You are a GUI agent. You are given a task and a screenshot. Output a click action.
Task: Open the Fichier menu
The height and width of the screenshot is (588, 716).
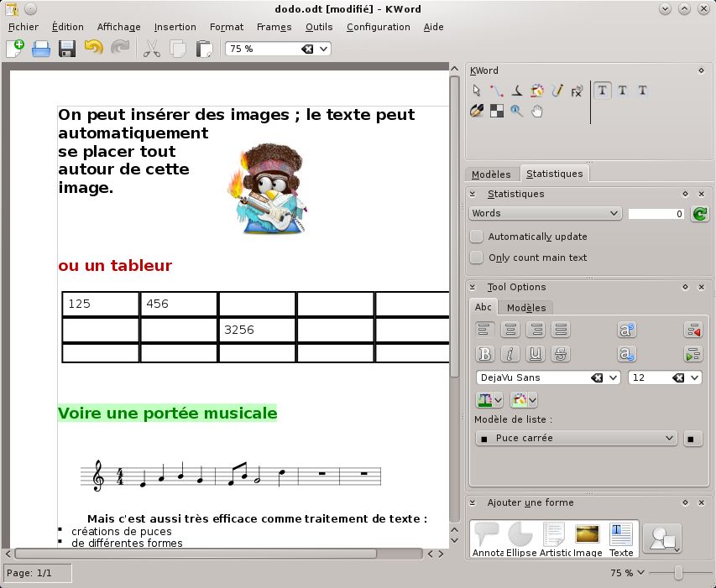(x=24, y=27)
